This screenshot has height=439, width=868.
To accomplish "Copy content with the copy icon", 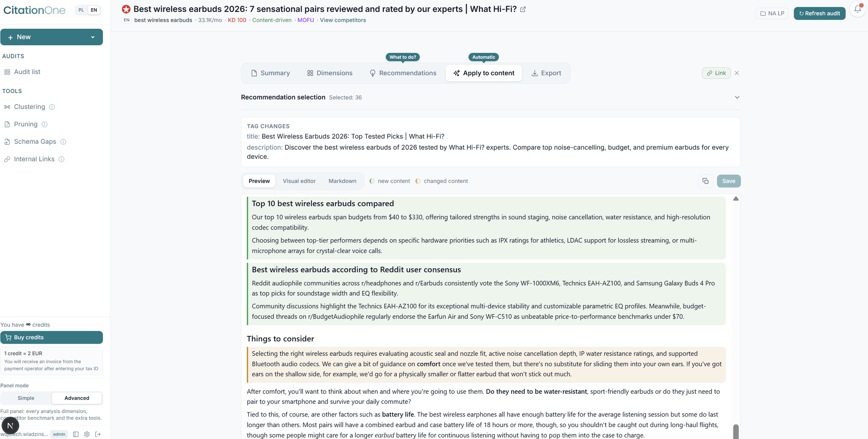I will (705, 181).
